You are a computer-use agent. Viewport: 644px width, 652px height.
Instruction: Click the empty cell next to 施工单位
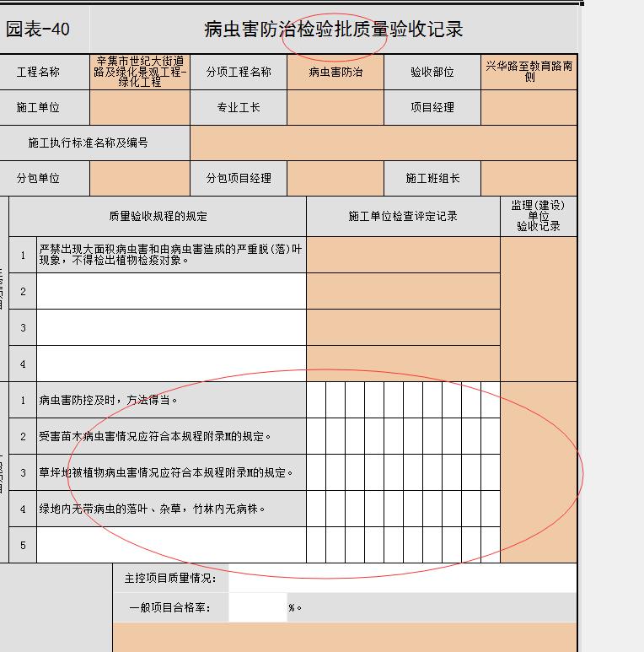pos(139,107)
